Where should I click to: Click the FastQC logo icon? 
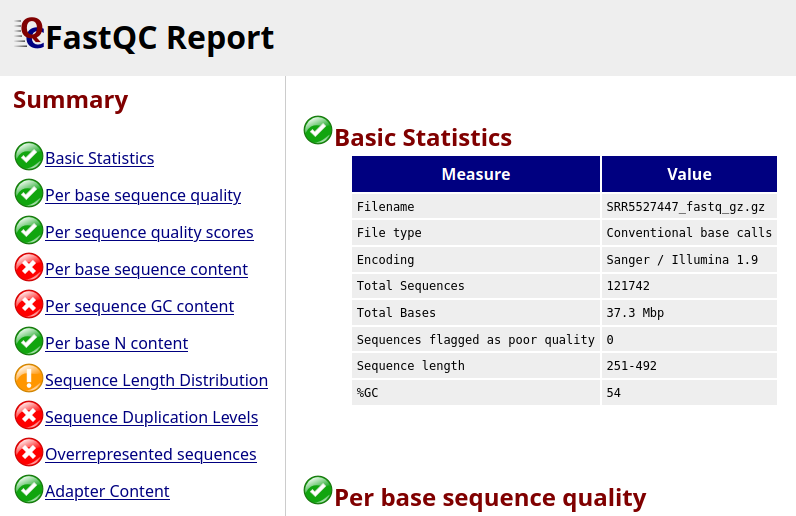30,33
